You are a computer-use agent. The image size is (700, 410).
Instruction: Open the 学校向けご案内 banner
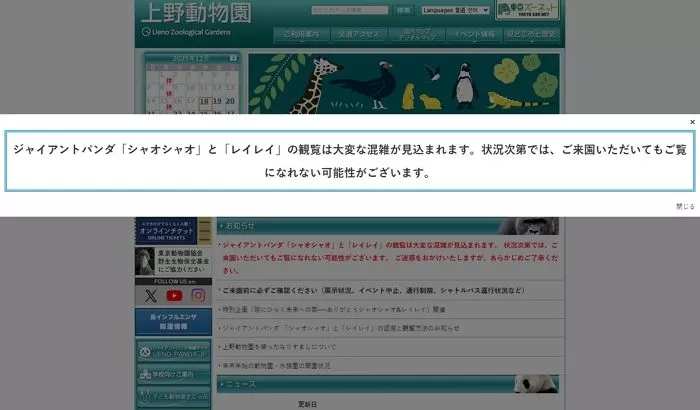point(173,374)
